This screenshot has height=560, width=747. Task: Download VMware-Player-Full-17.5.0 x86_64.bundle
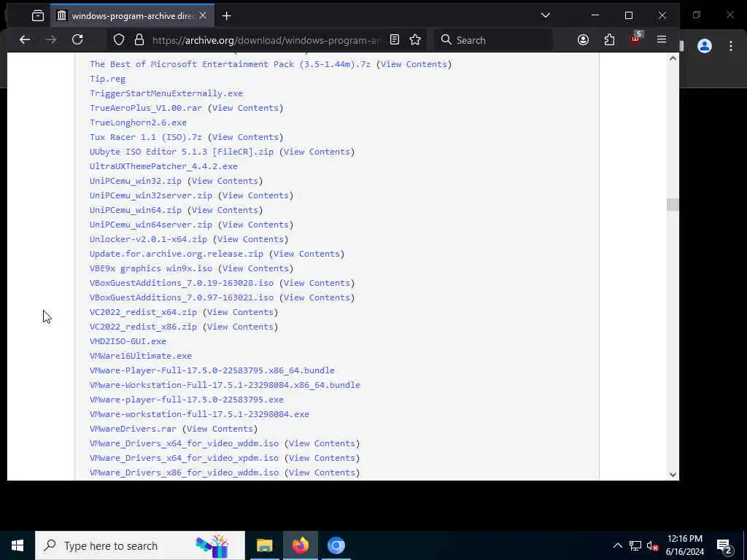212,370
